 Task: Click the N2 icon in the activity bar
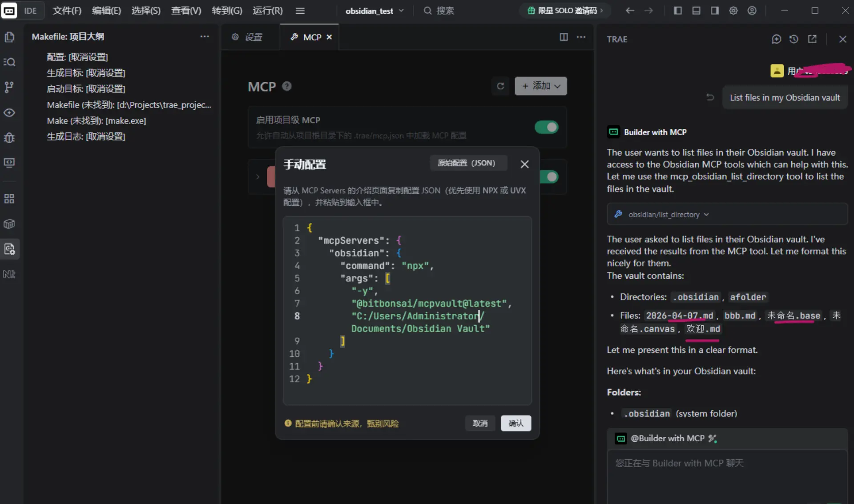[9, 274]
